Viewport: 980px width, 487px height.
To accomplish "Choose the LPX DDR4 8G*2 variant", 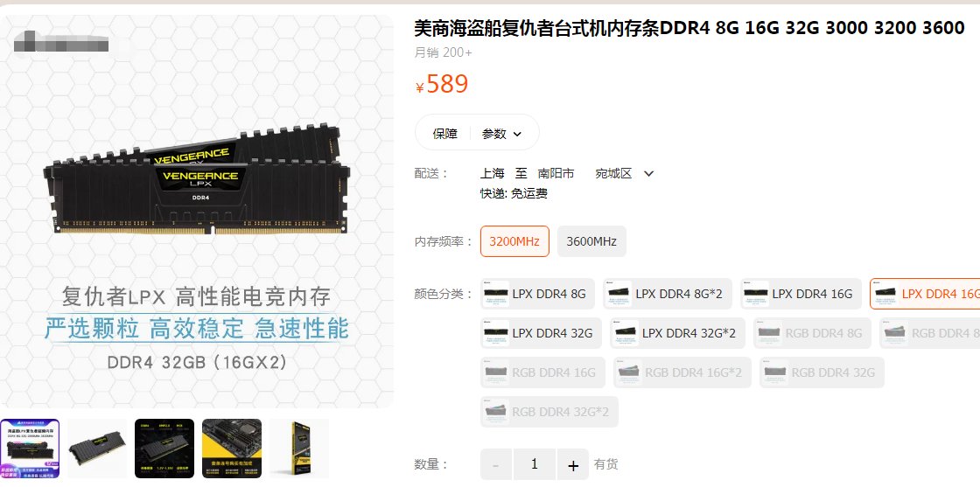I will pyautogui.click(x=668, y=294).
